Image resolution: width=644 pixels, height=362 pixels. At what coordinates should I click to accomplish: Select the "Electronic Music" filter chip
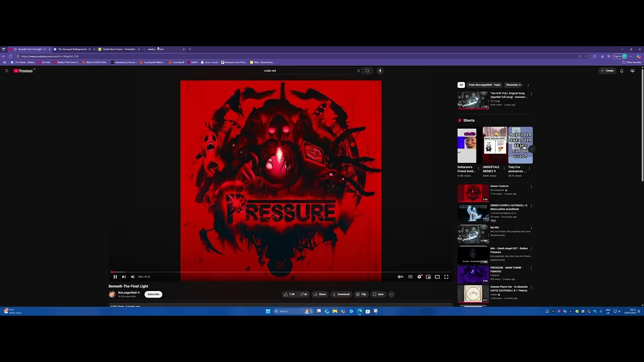tap(514, 85)
